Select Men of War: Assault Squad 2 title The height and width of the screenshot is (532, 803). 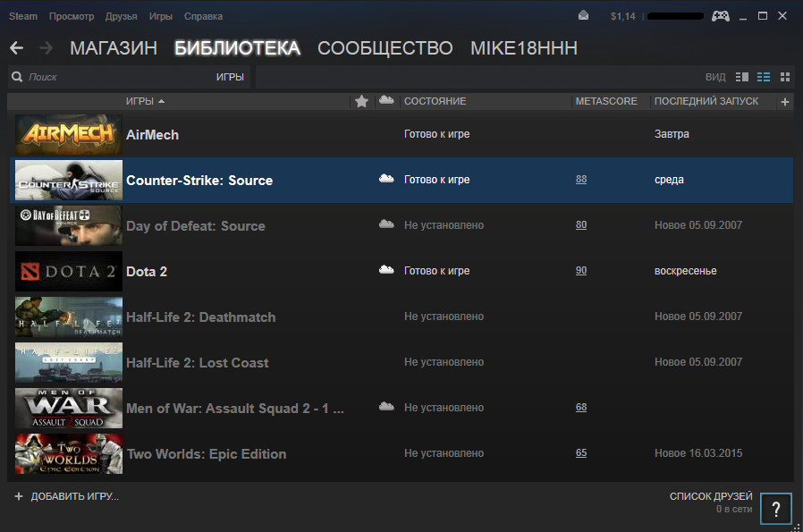(x=235, y=408)
